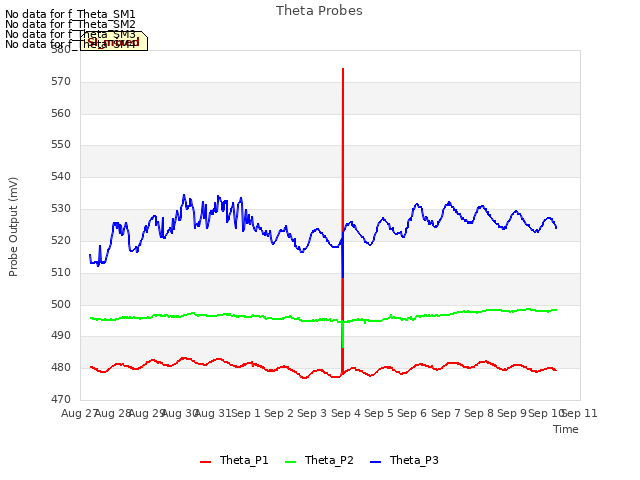Viewport: 640px width, 480px height.
Task: Click 'No data for f_Theta_SM2' message
Action: (70, 24)
